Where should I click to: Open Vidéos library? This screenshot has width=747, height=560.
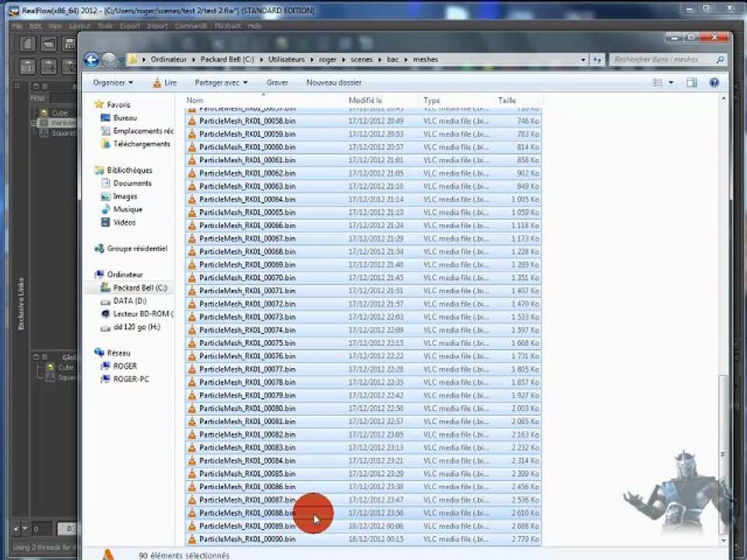tap(124, 222)
